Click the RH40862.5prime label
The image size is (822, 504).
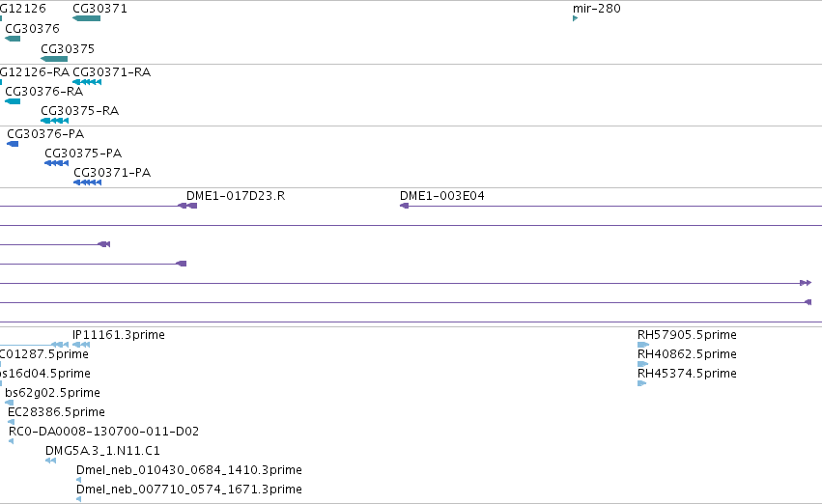click(x=687, y=353)
